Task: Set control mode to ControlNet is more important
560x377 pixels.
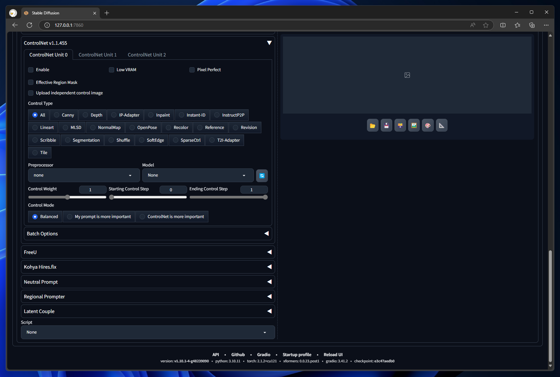Action: pyautogui.click(x=172, y=217)
